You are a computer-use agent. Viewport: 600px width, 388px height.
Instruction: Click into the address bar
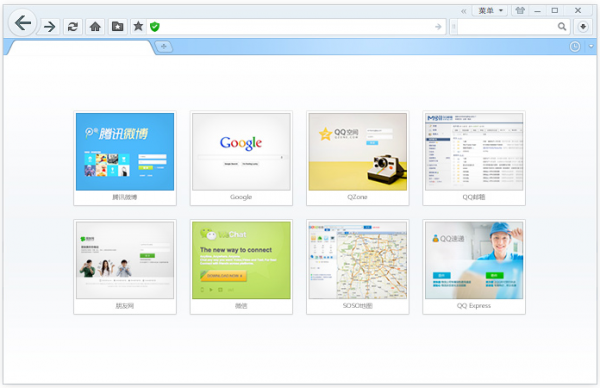click(297, 27)
